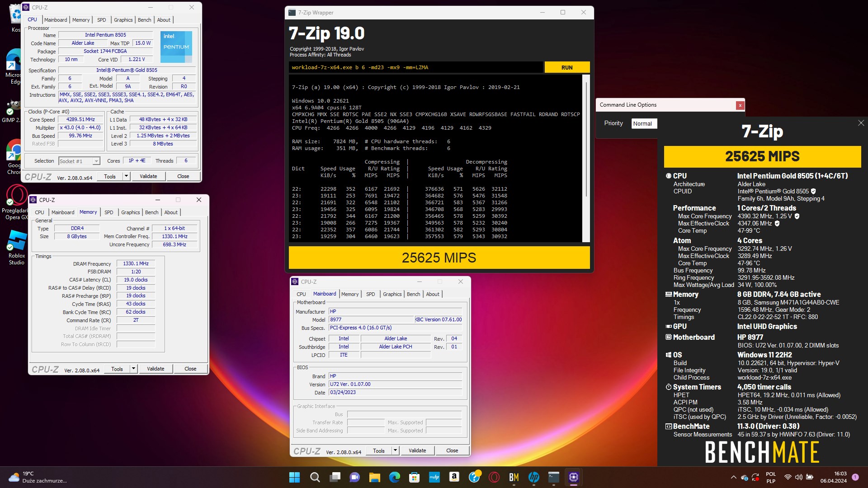Viewport: 868px width, 488px height.
Task: Open Opera GX from the taskbar
Action: (x=494, y=477)
